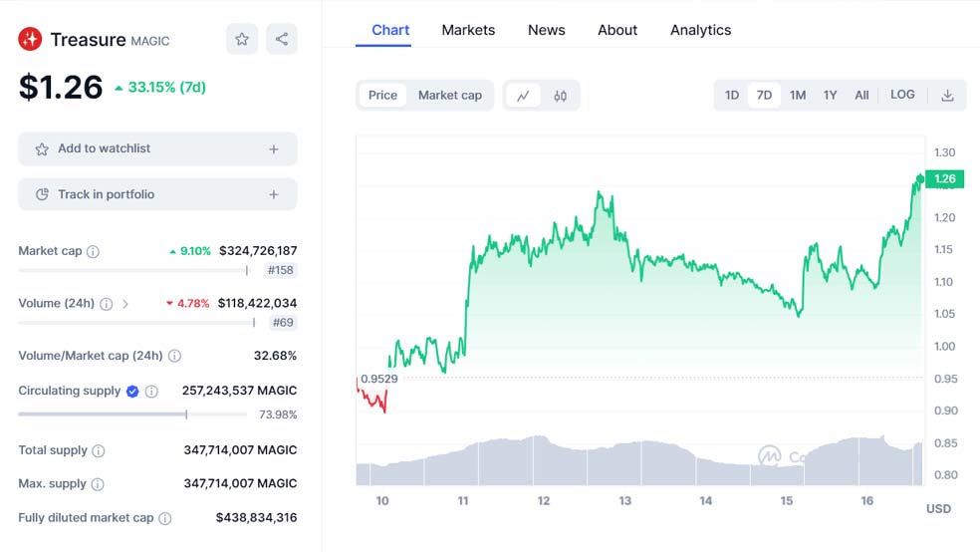Screen dimensions: 980x552
Task: Click the market cap rank progress bar
Action: (x=133, y=270)
